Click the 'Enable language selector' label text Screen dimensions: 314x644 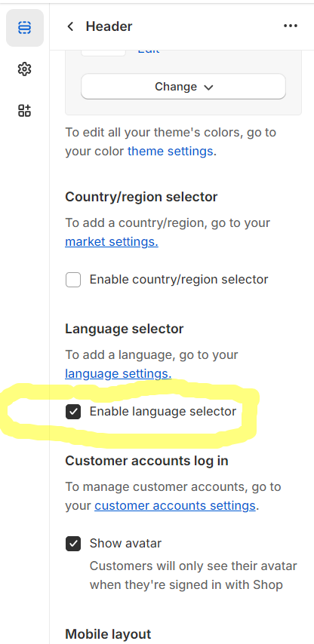[x=163, y=411]
